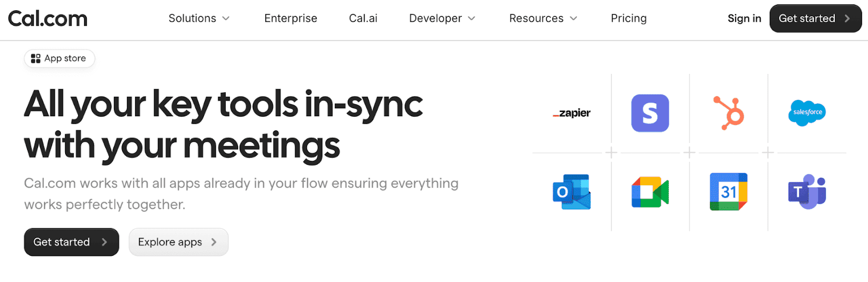Click the headline 'All your key tools in-sync'
Screen dimensions: 868x282
[223, 104]
